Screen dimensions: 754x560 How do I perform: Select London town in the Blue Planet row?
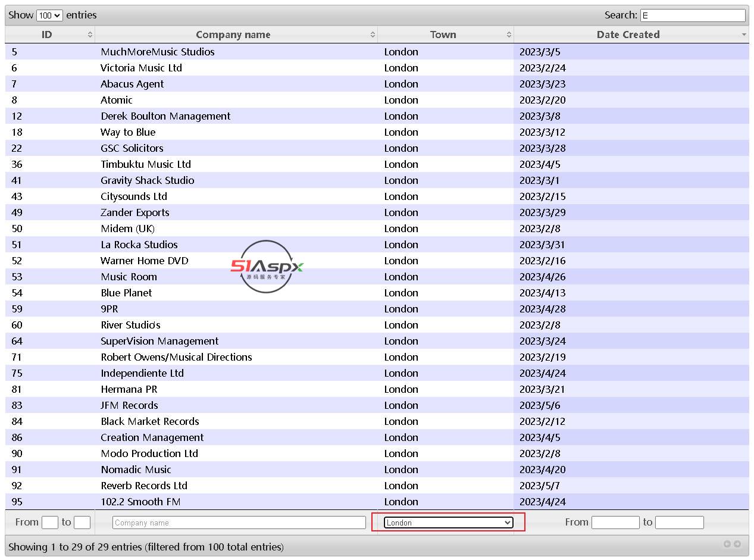401,293
